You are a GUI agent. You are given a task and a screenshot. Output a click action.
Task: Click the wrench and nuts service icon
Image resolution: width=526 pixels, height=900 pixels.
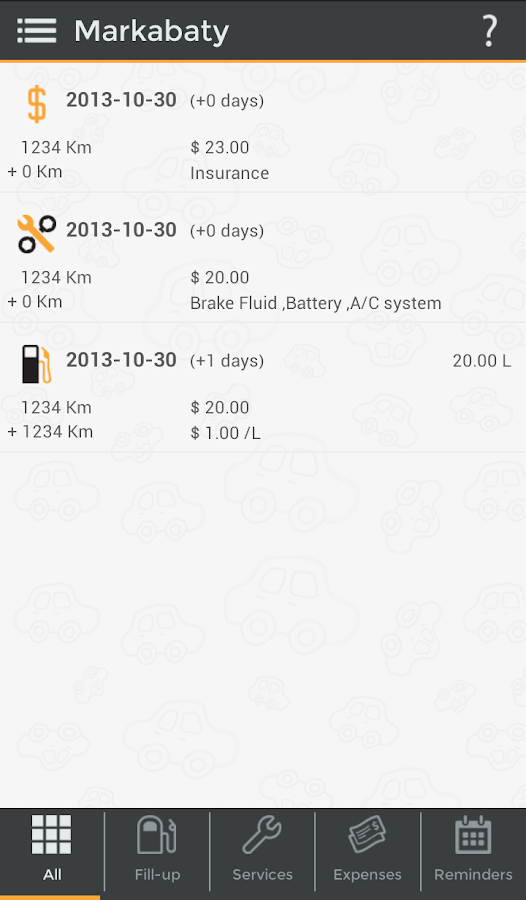pyautogui.click(x=37, y=234)
